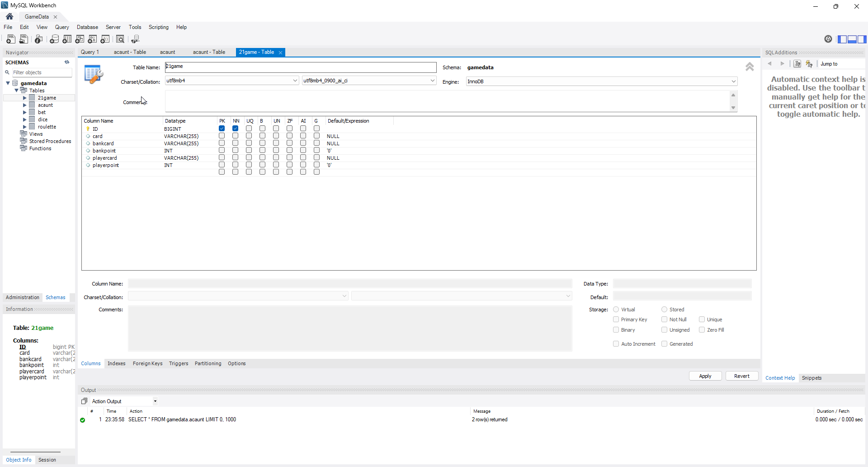Viewport: 868px width, 467px height.
Task: Open the collation dropdown utf8mb4_0900_ai_ci
Action: [369, 81]
